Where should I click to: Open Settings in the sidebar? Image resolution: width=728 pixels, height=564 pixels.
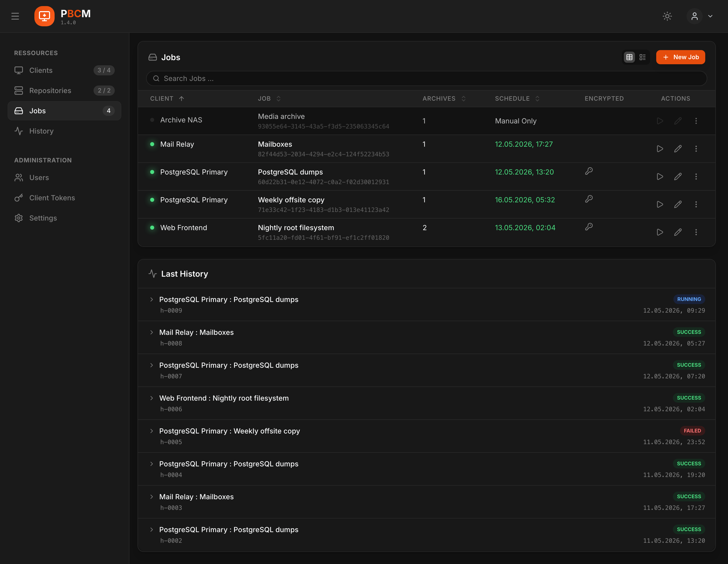tap(64, 218)
